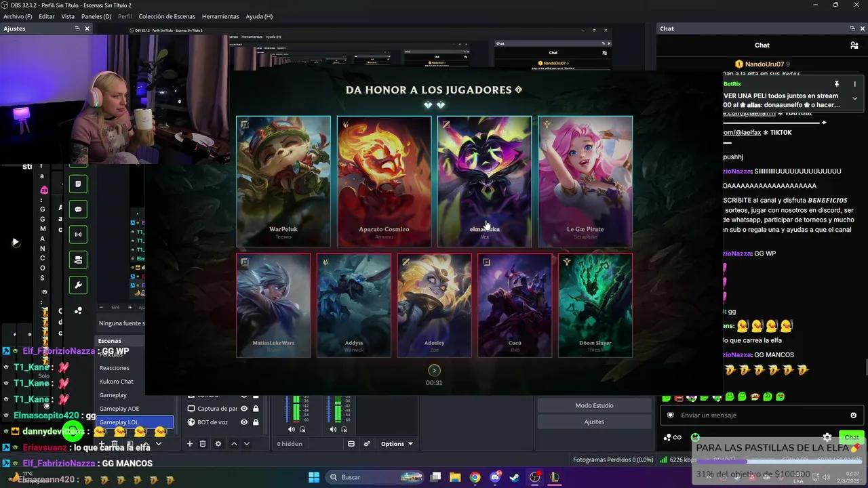Open chat community users list icon

pyautogui.click(x=854, y=45)
